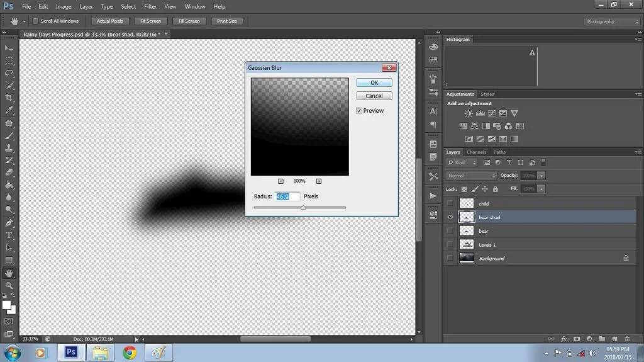Zoom out the Gaussian Blur preview
The width and height of the screenshot is (644, 362).
[280, 181]
